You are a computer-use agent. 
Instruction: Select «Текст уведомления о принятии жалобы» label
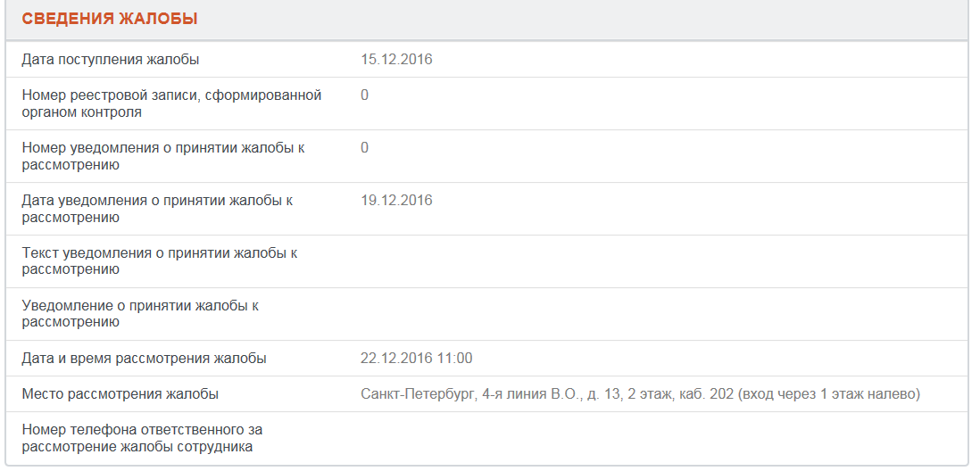pos(160,261)
